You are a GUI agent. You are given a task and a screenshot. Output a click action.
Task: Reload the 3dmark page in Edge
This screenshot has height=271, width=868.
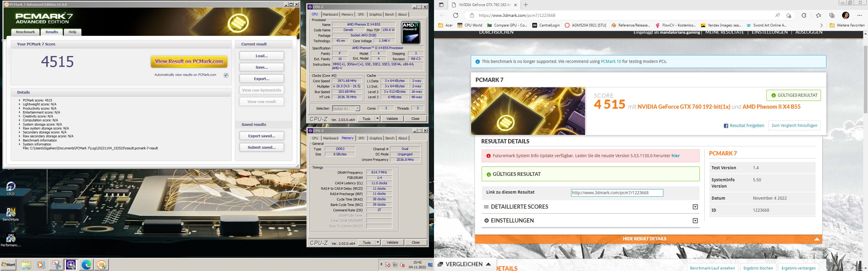(456, 15)
